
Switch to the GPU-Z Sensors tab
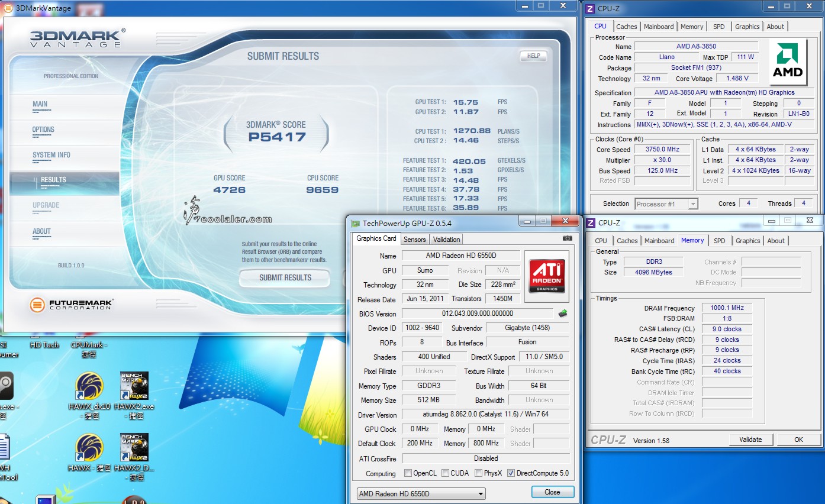tap(414, 240)
